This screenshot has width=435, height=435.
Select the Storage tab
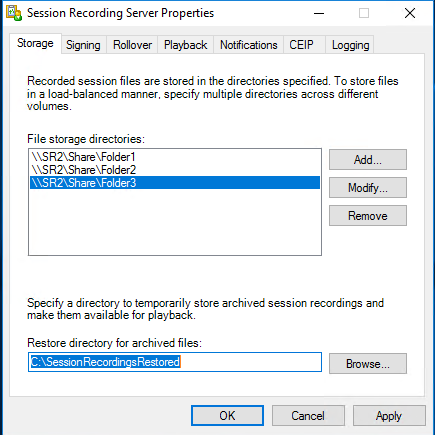tap(35, 43)
